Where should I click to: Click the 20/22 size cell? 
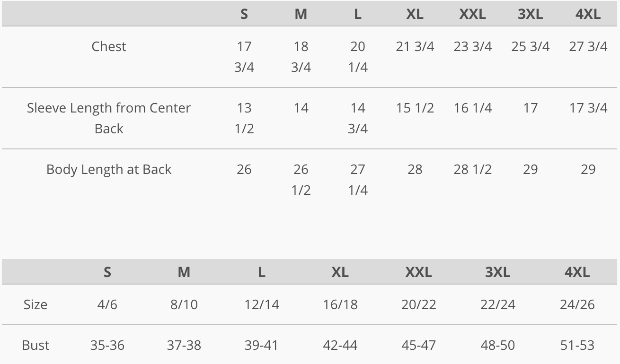point(418,304)
